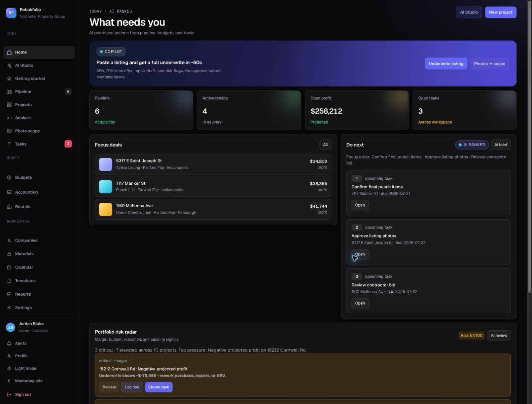Click the JB user avatar
Viewport: 532px width, 404px height.
[x=11, y=327]
